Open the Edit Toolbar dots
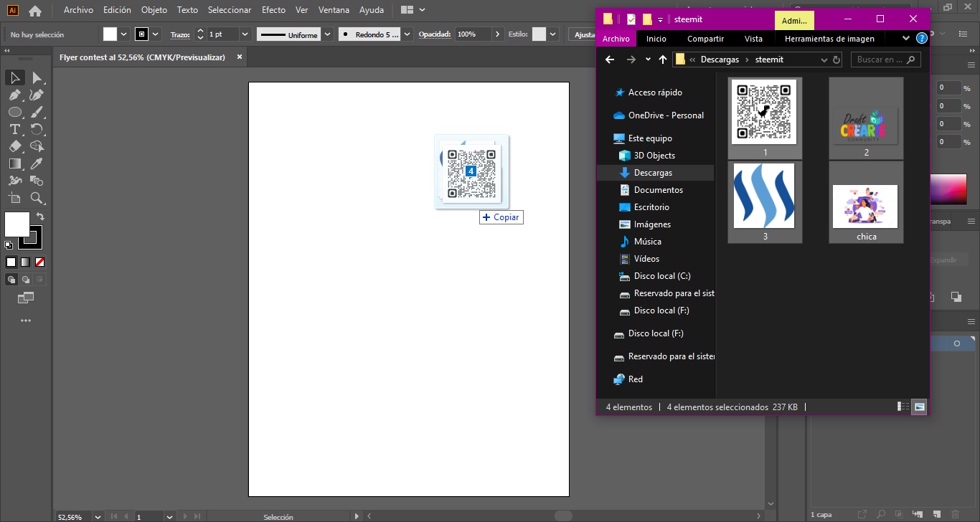 pyautogui.click(x=26, y=321)
